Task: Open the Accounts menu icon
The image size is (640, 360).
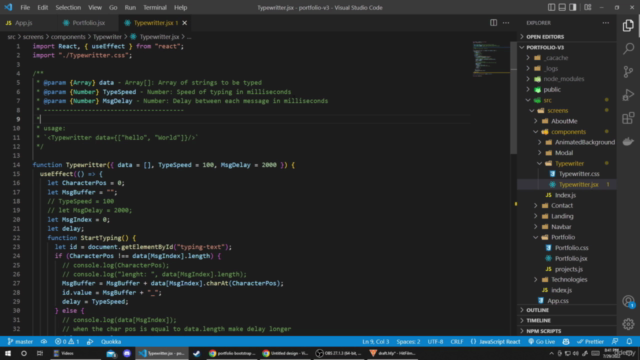Action: click(x=628, y=301)
